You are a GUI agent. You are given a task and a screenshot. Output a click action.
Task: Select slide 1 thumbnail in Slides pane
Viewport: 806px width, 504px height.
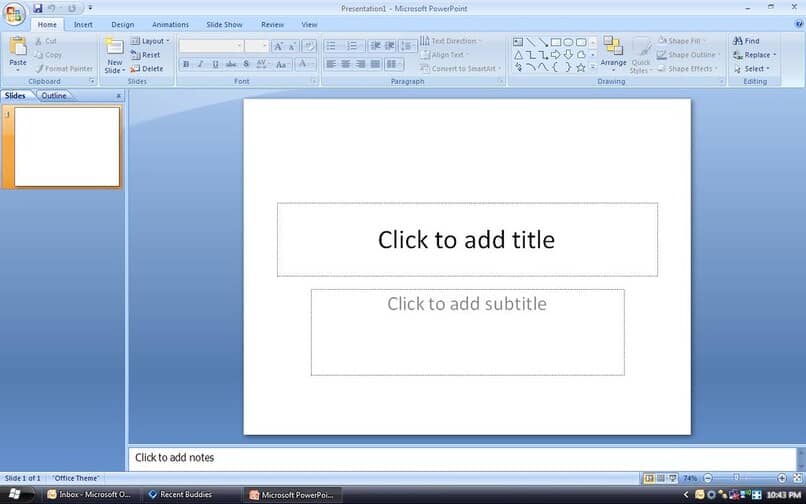click(67, 147)
